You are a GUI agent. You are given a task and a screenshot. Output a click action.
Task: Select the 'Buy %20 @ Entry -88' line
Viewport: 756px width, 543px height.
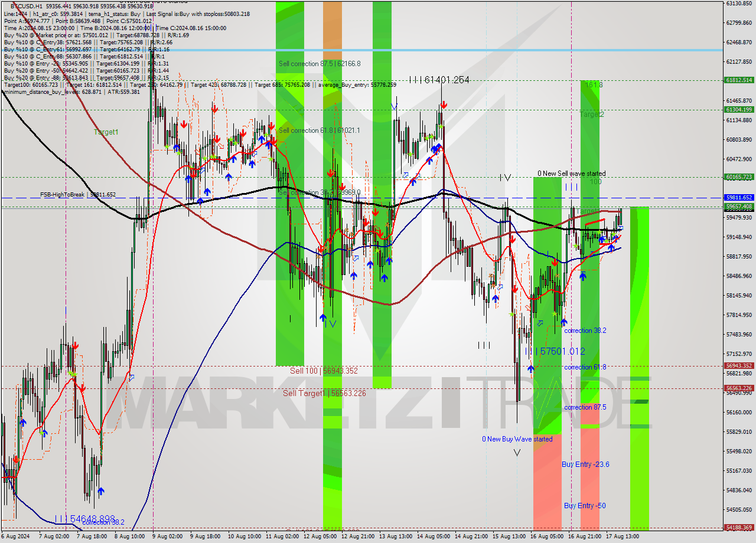pos(86,78)
